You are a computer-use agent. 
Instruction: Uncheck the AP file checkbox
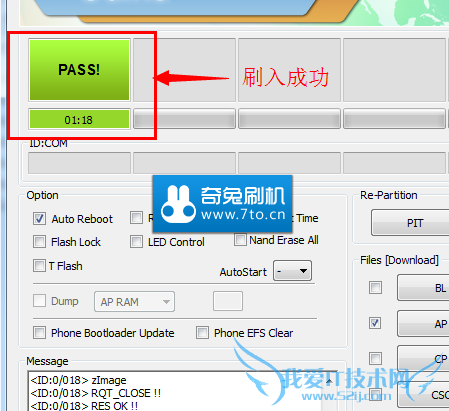point(375,323)
